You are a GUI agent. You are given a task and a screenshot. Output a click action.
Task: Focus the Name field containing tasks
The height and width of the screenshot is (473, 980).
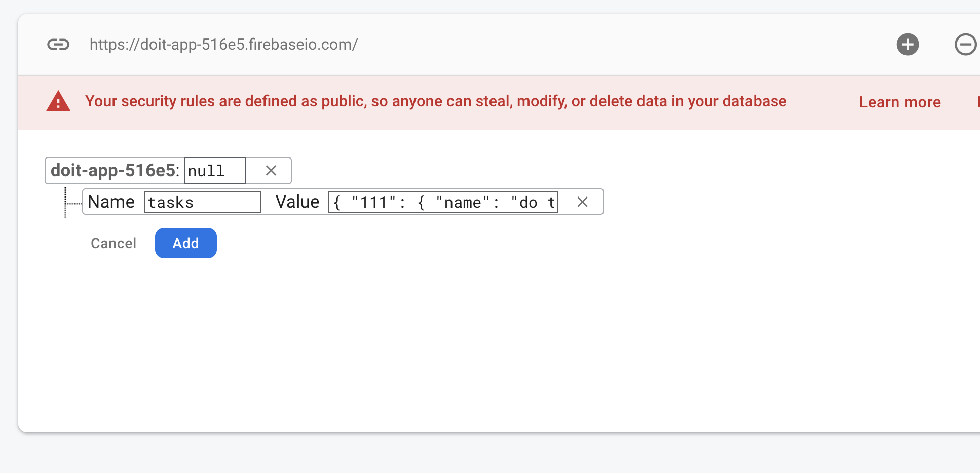coord(202,202)
